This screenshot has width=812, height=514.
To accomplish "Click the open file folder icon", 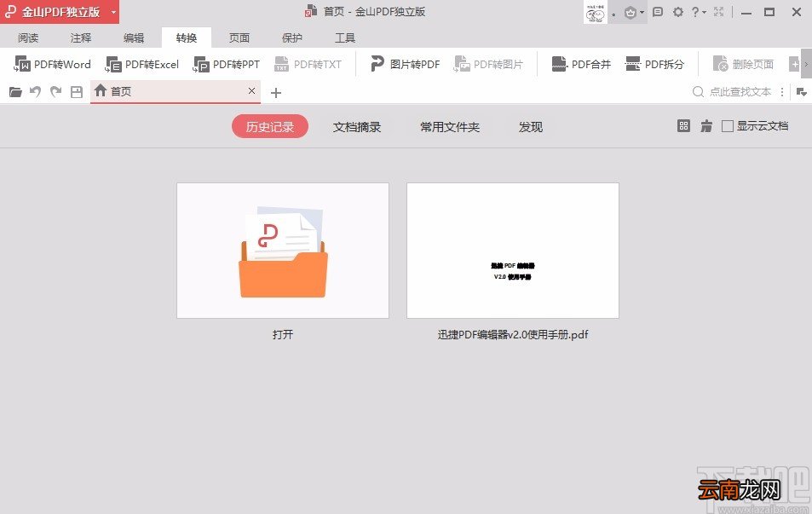I will click(x=15, y=92).
